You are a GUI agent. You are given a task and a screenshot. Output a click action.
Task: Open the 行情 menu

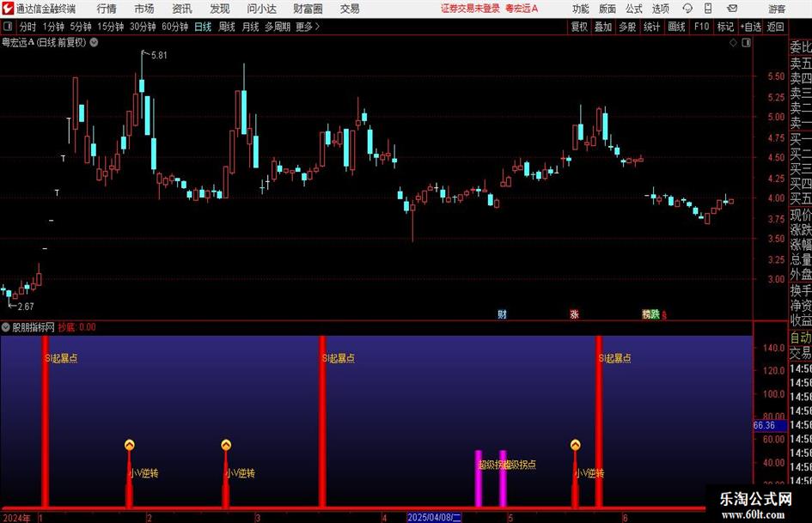(107, 9)
